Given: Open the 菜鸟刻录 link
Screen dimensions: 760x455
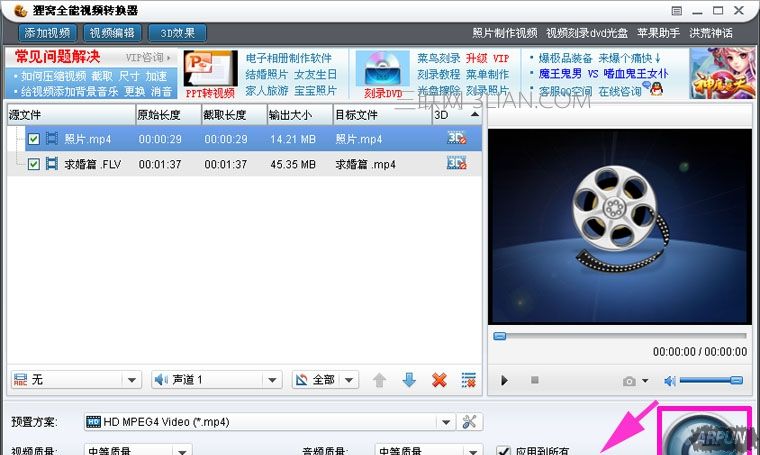Looking at the screenshot, I should click(x=439, y=58).
